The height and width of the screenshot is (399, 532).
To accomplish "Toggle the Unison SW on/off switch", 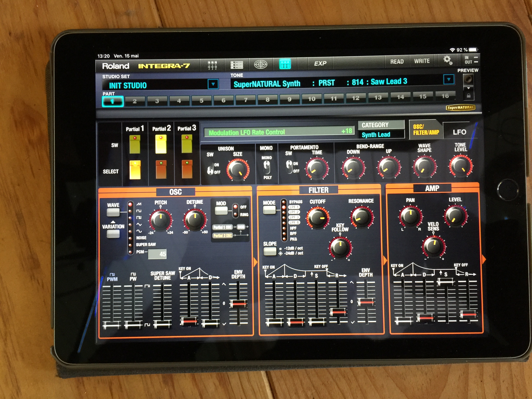I will click(210, 169).
